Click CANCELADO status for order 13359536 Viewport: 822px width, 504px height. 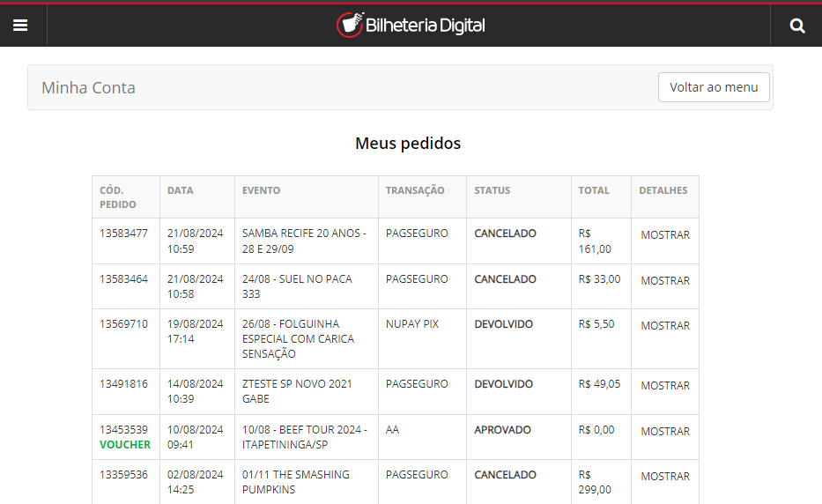(x=505, y=475)
